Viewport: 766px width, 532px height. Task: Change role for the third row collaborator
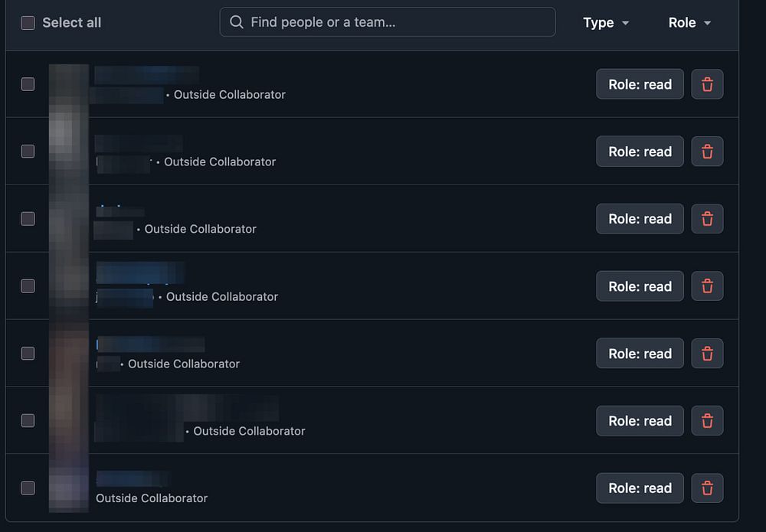(640, 219)
